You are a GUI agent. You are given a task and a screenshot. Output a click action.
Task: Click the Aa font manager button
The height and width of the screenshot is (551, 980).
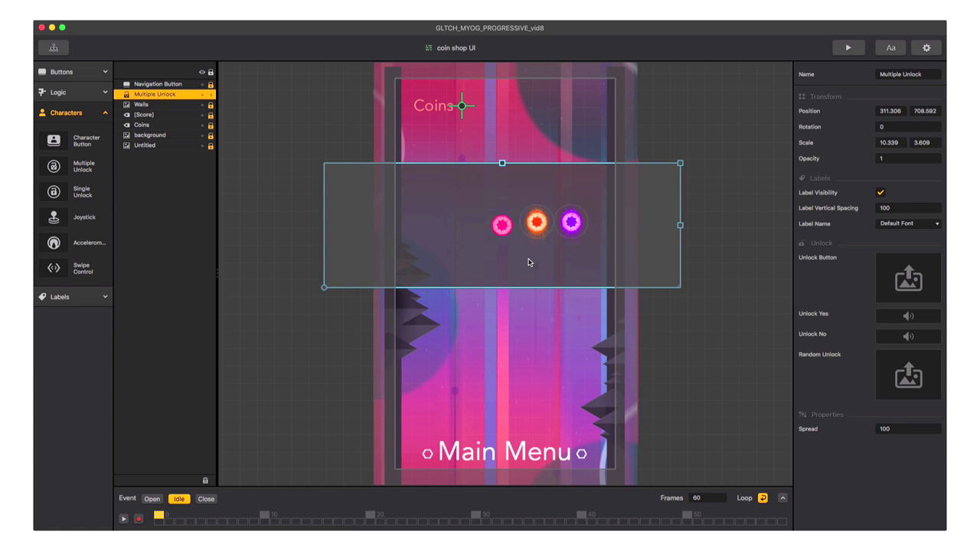tap(890, 47)
